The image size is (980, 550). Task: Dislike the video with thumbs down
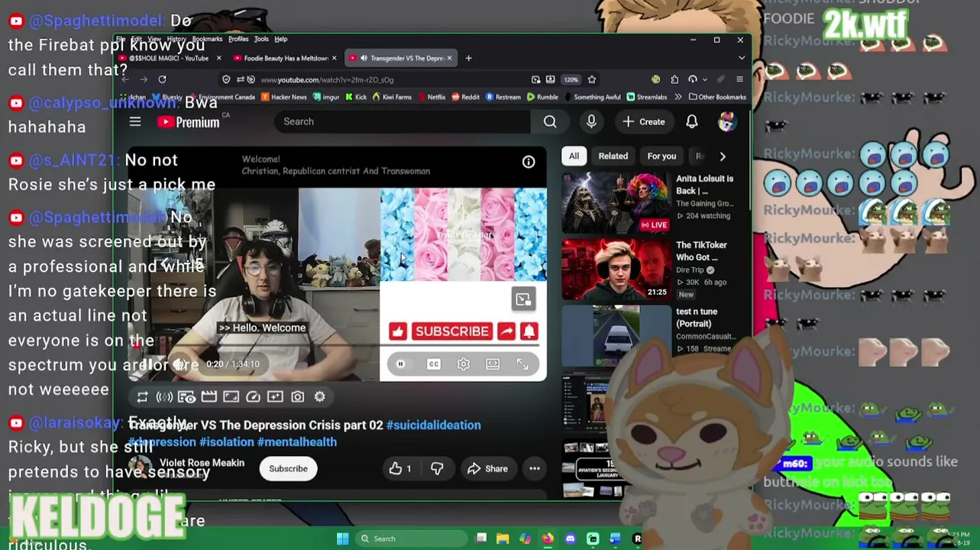tap(437, 468)
